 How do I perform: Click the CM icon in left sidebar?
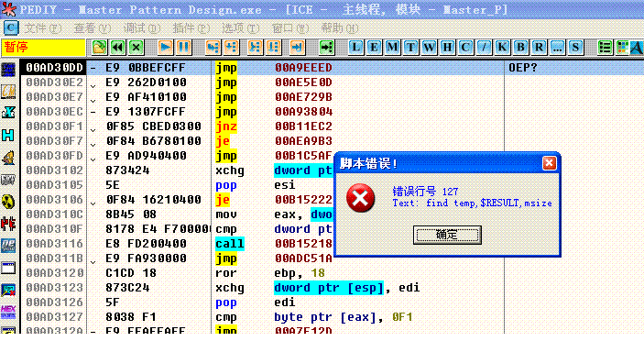pos(8,92)
